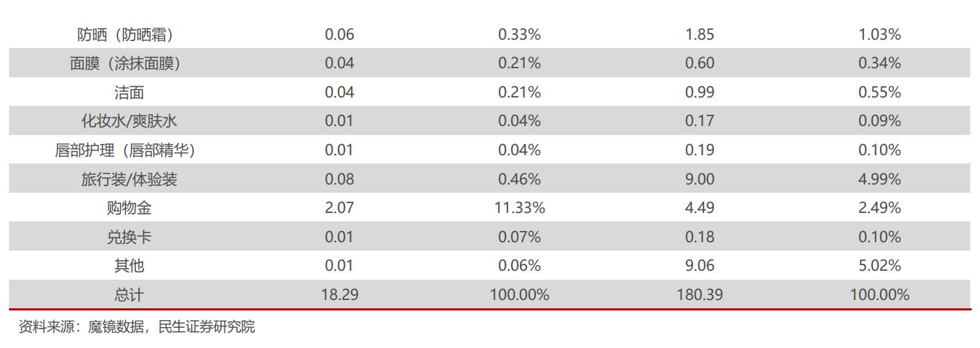The image size is (980, 348).
Task: Select the 总计 row label
Action: (129, 294)
